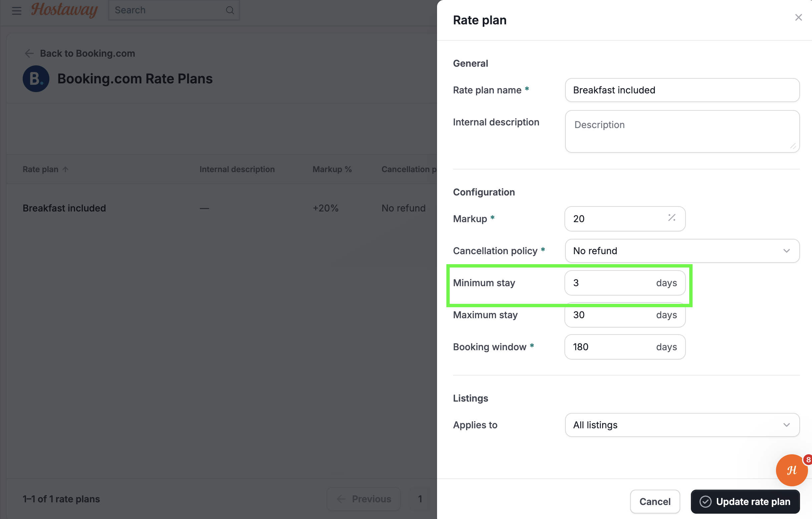Click the 1–1 of 1 rate plans text
Viewport: 812px width, 519px height.
point(61,499)
